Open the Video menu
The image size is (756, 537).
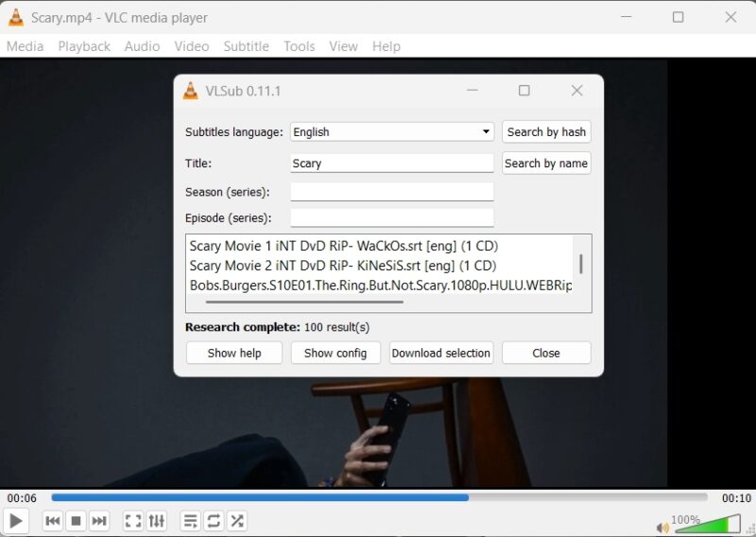[192, 46]
